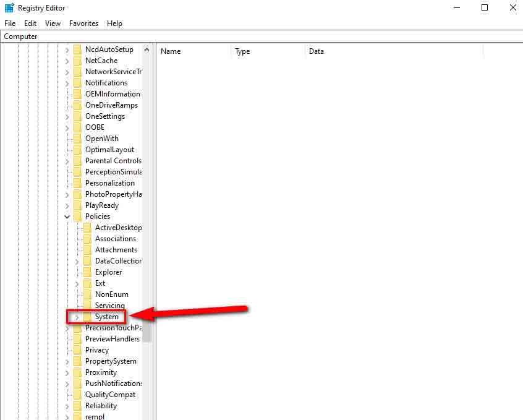Screen dimensions: 523x420
Task: Expand the NetCache key
Action: (67, 61)
